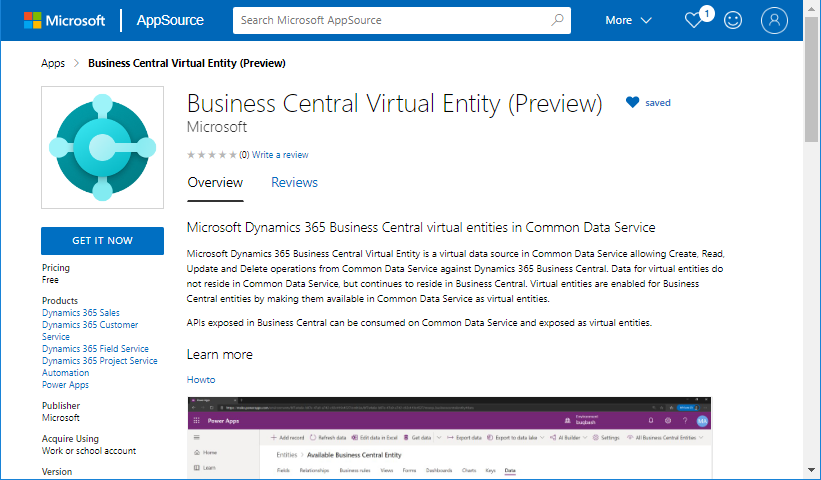Click the feedback smiley icon
The width and height of the screenshot is (821, 480).
point(733,20)
